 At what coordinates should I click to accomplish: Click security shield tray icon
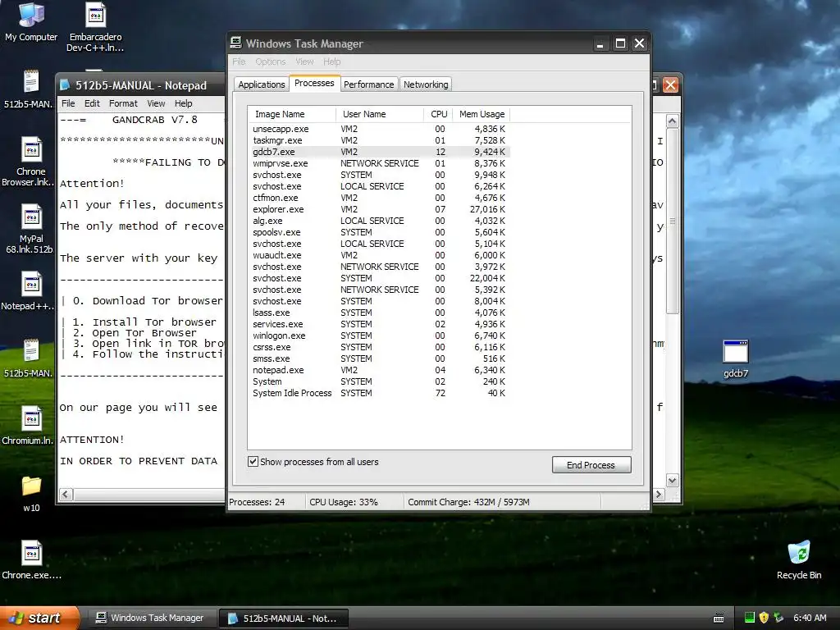[x=764, y=618]
